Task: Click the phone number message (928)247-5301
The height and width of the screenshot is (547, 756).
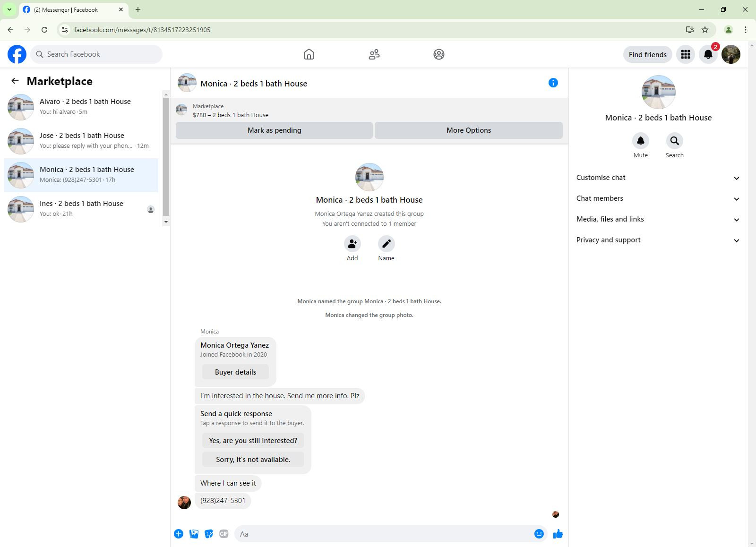Action: [223, 501]
